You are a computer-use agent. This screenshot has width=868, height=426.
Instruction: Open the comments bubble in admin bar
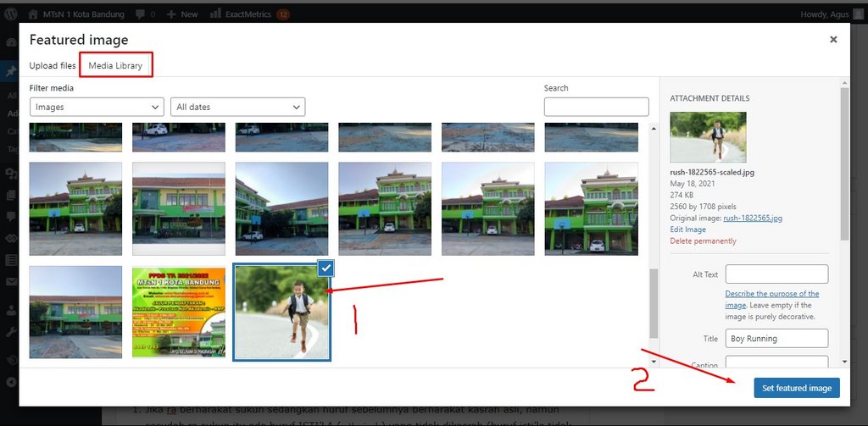point(143,14)
